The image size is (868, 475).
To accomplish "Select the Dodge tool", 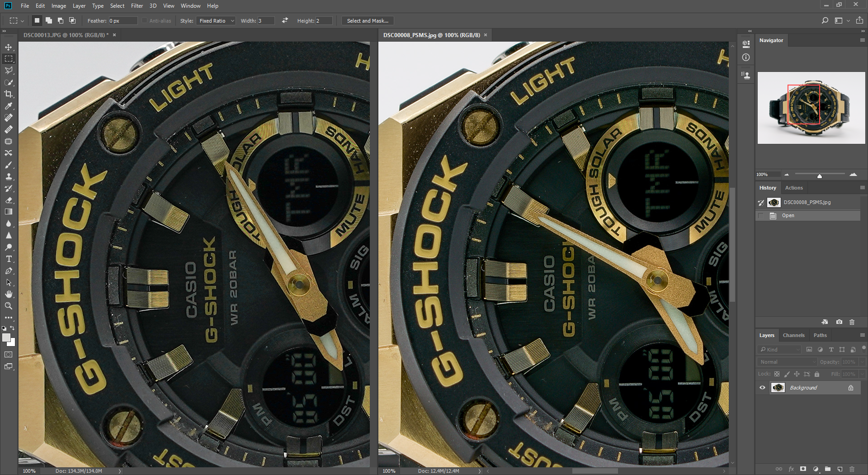I will (9, 247).
